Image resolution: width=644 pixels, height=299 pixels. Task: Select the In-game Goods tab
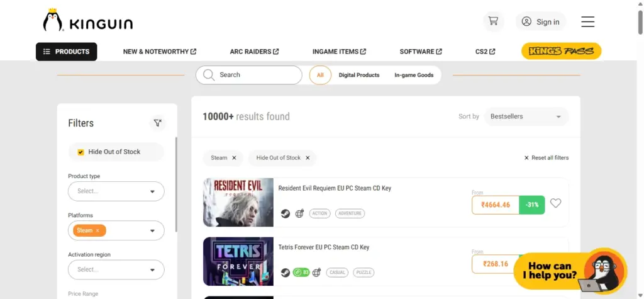point(414,76)
